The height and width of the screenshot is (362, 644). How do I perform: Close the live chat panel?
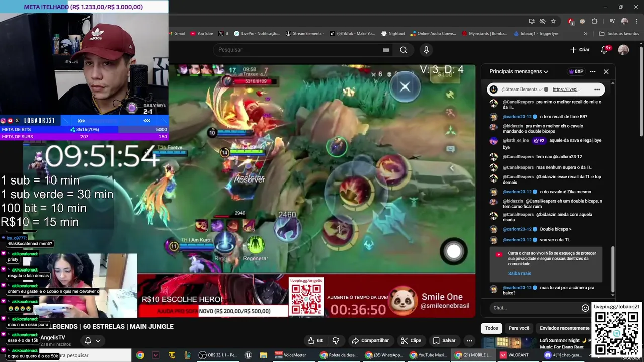click(x=606, y=71)
